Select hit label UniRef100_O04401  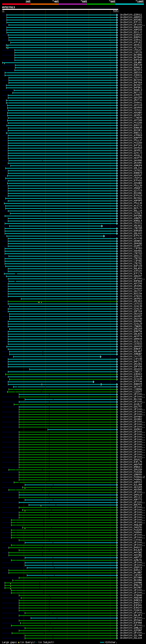point(131,103)
